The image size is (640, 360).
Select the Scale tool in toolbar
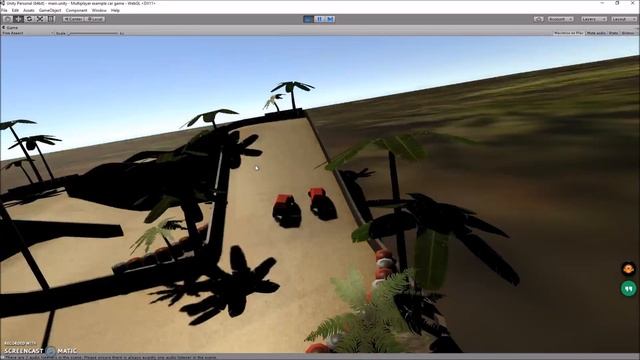click(40, 19)
